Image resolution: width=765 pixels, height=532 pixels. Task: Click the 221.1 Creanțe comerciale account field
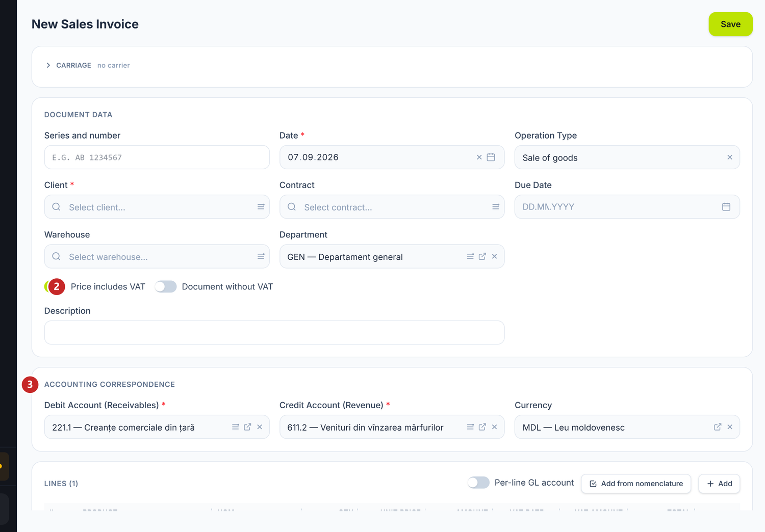click(x=157, y=427)
